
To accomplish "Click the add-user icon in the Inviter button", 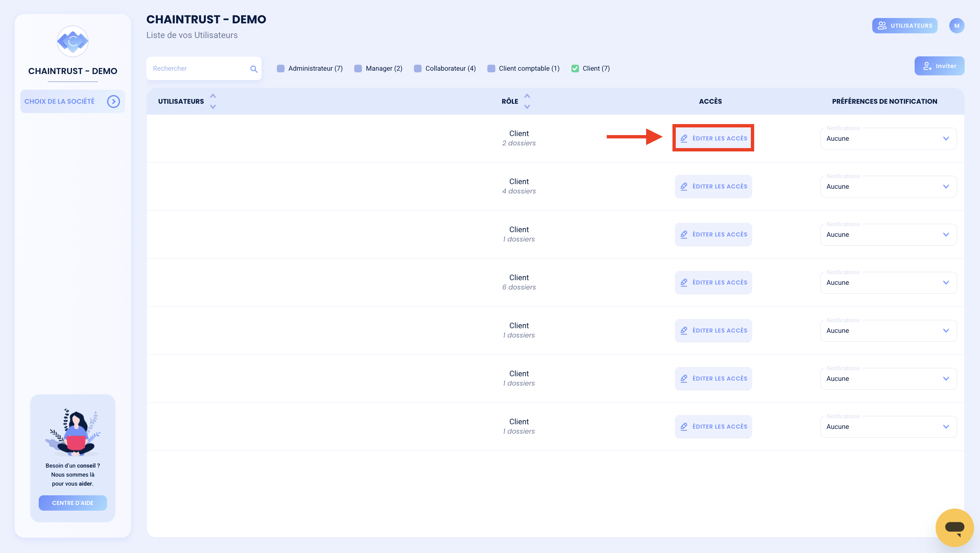I will pyautogui.click(x=928, y=66).
